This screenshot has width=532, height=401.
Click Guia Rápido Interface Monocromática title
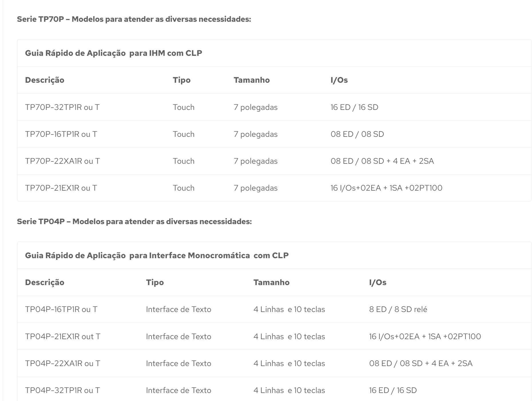(157, 256)
